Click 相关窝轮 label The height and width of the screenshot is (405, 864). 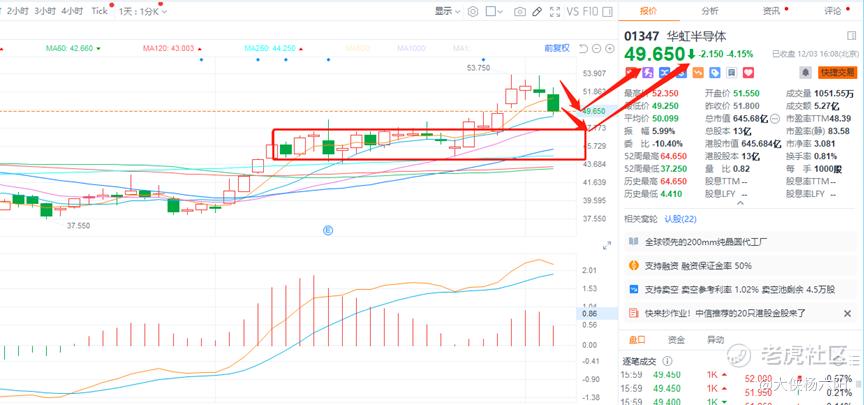point(640,219)
